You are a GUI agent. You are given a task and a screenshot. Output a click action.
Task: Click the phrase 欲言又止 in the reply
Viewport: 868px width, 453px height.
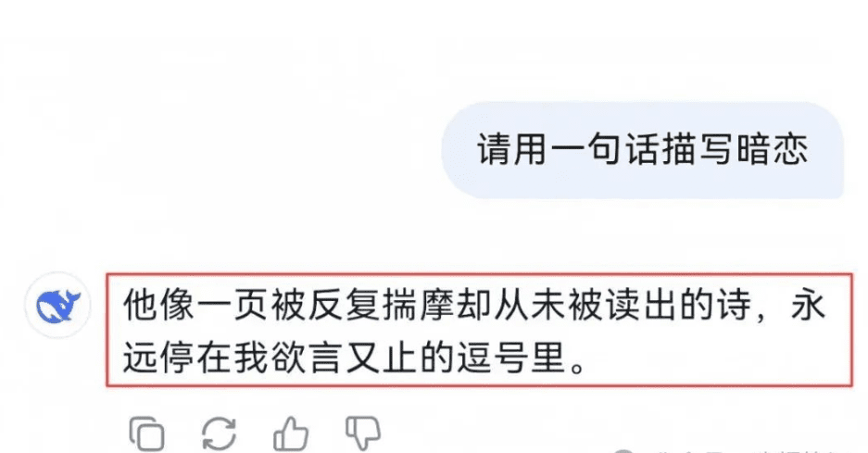345,358
